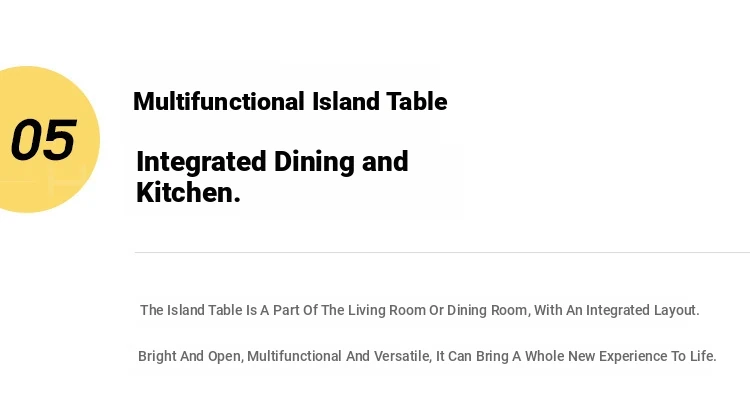Click the yellow circle badge
Viewport: 750px width, 407px height.
[48, 139]
